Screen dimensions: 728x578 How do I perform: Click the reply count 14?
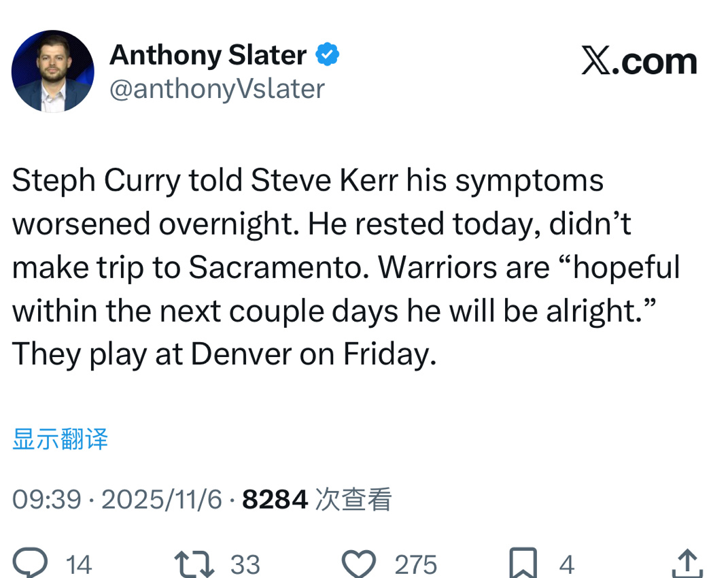79,564
